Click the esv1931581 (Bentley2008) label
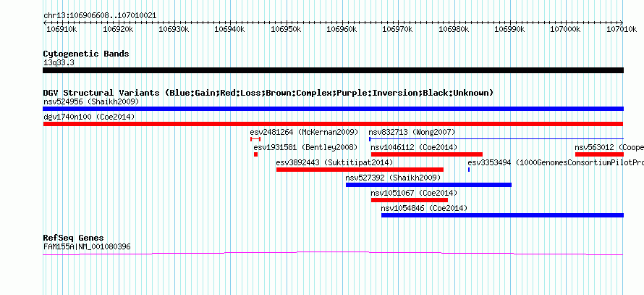The height and width of the screenshot is (295, 644). 305,147
